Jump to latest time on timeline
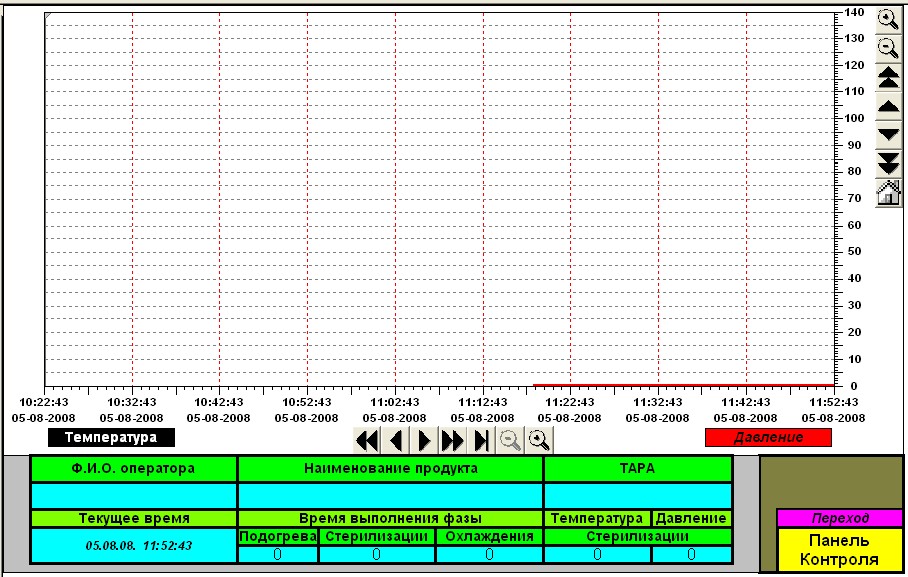This screenshot has height=577, width=908. (482, 440)
